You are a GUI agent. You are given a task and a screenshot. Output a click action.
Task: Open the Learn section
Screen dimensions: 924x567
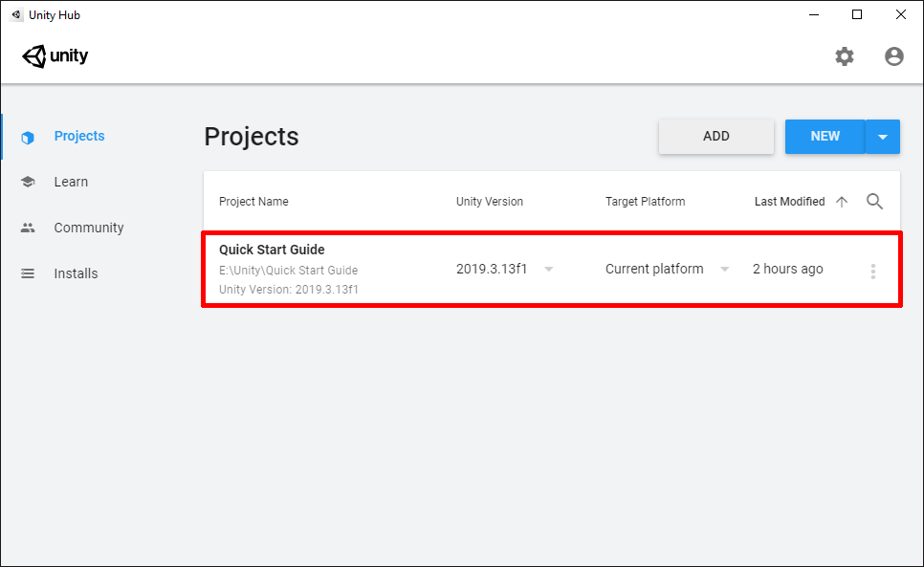[71, 182]
